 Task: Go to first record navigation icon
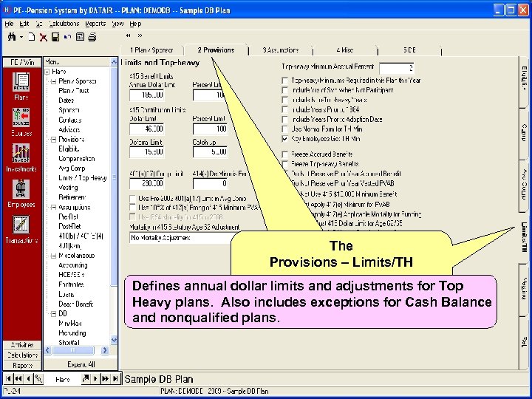pyautogui.click(x=8, y=378)
